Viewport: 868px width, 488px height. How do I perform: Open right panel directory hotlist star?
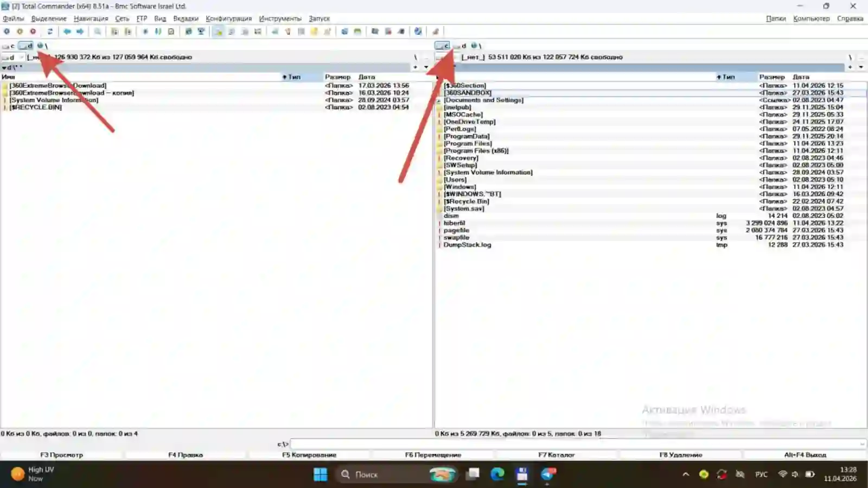point(850,67)
